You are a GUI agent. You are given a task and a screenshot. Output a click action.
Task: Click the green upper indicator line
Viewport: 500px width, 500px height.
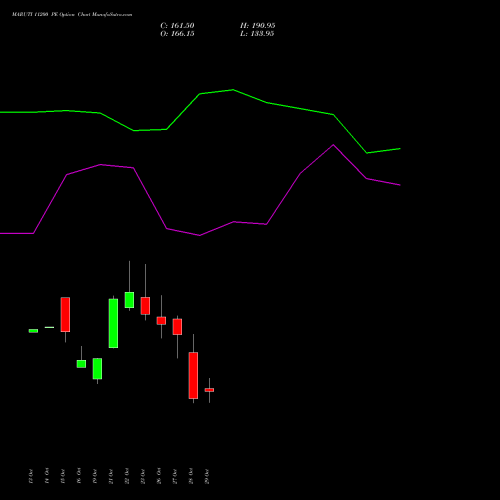(200, 94)
